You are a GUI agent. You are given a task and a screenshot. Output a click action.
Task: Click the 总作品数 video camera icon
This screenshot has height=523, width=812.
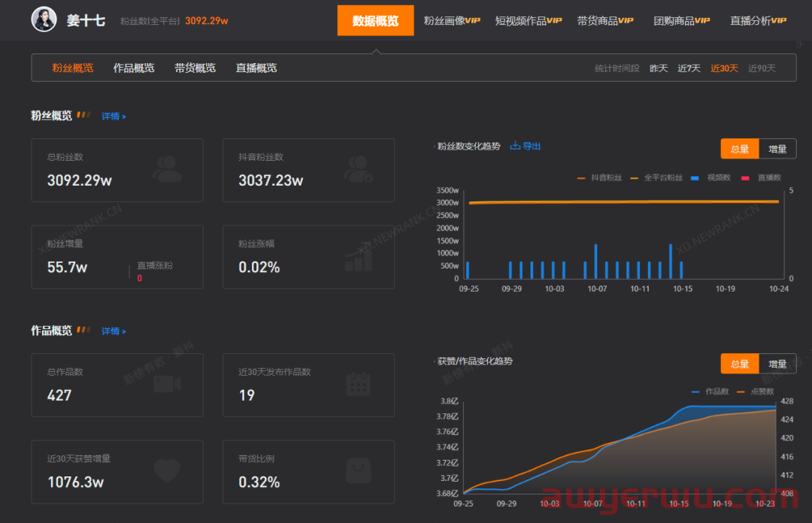coord(167,384)
